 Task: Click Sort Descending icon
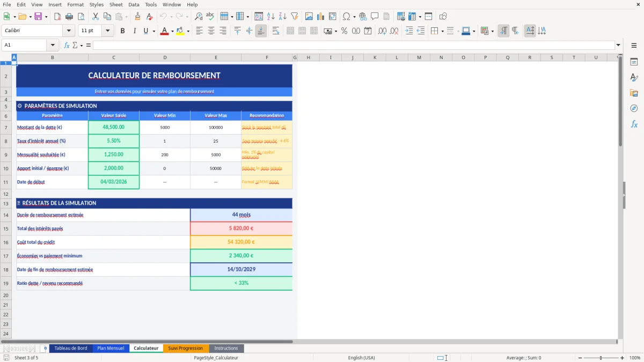(x=282, y=16)
